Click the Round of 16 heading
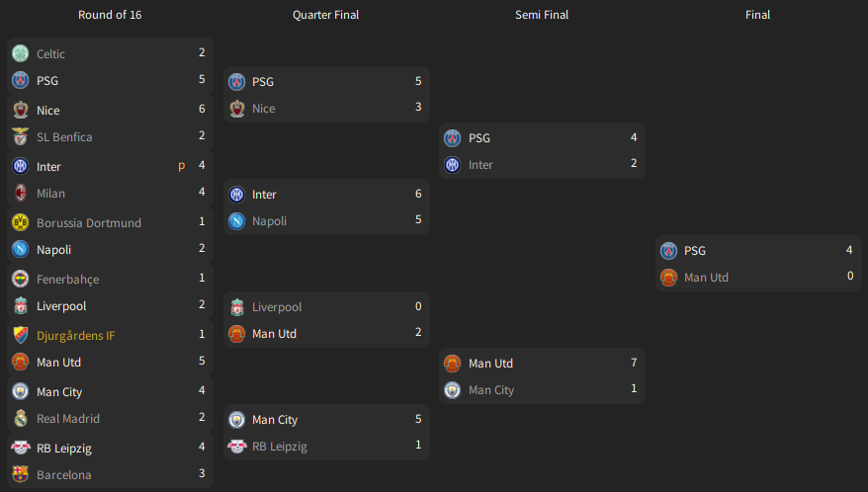The height and width of the screenshot is (492, 868). point(110,15)
